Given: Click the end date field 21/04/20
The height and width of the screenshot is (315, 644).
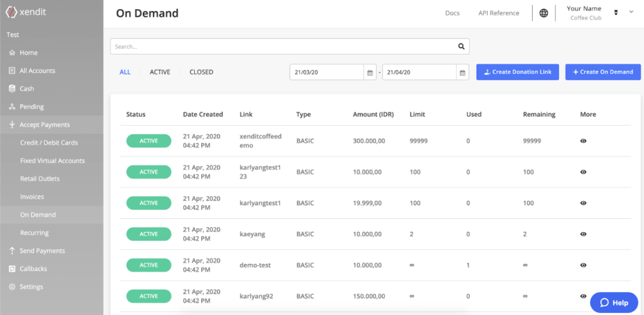Looking at the screenshot, I should coord(419,72).
